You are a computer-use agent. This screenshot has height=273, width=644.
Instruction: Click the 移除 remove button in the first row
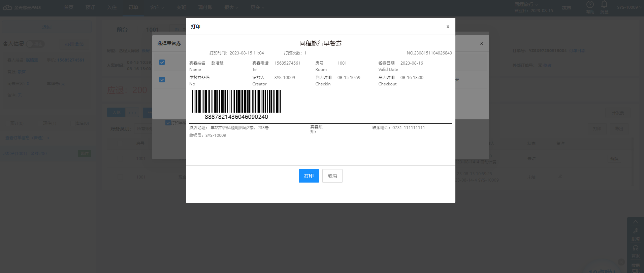tap(614, 159)
